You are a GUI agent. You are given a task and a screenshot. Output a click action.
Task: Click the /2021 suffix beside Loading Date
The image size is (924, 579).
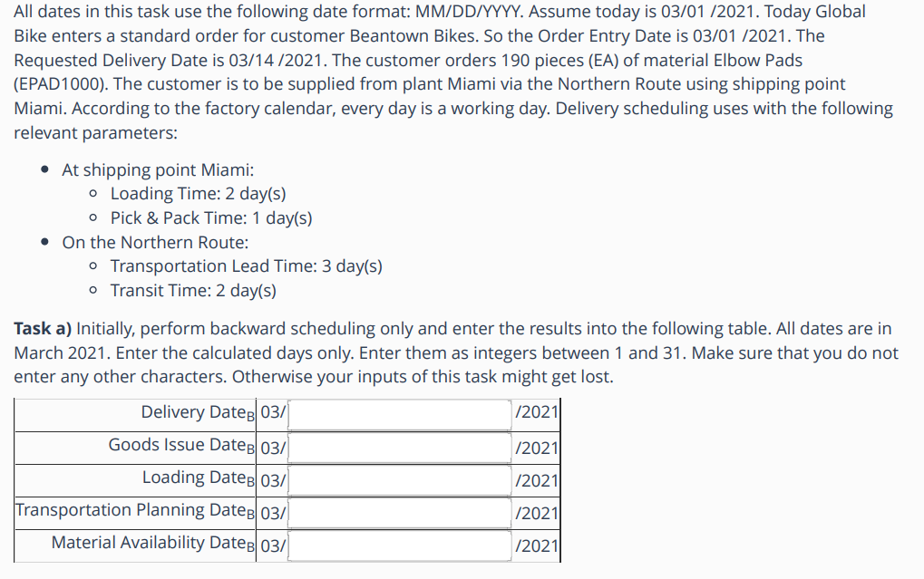537,479
